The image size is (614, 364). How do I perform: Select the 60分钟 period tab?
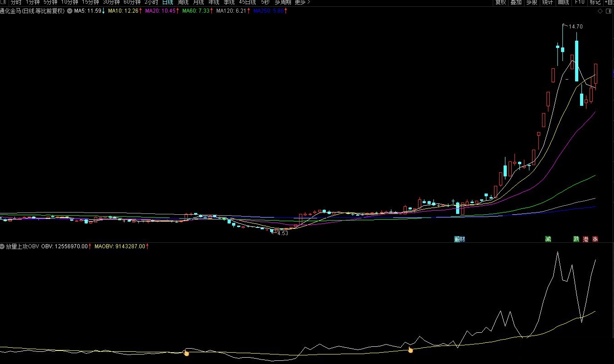point(132,2)
